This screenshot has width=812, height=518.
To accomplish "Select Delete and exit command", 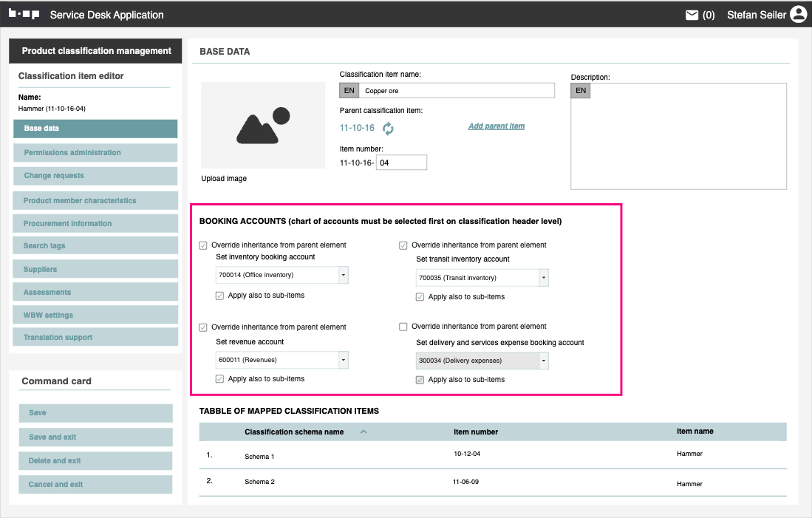I will [95, 461].
